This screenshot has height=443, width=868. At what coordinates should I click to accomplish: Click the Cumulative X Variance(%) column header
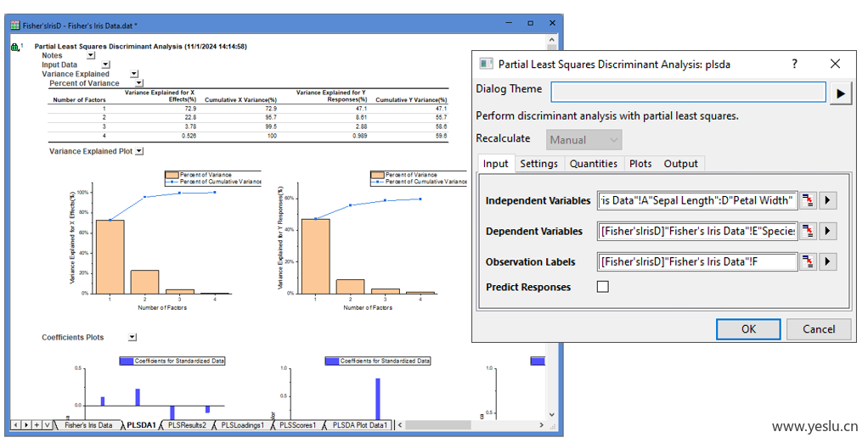tap(241, 100)
